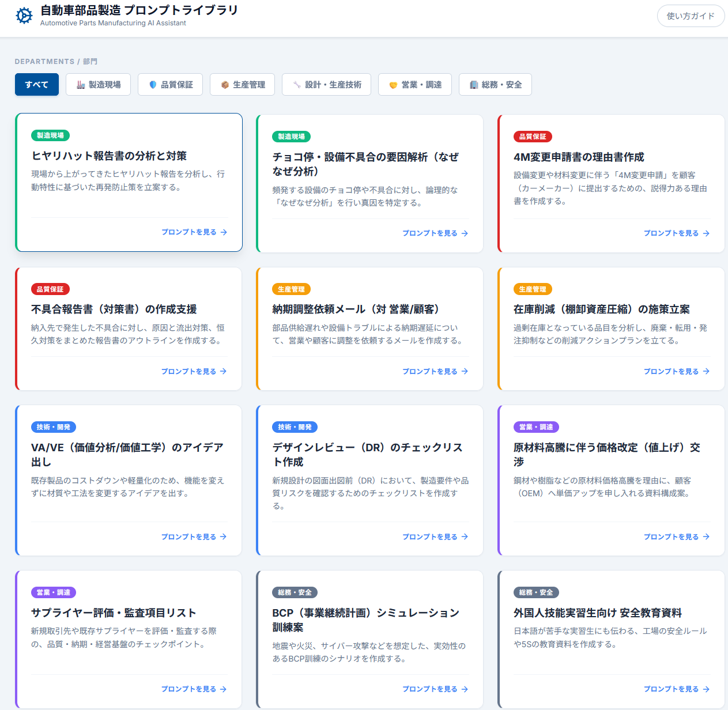728x710 pixels.
Task: Click the box icon on 生産管理 filter
Action: click(x=225, y=85)
